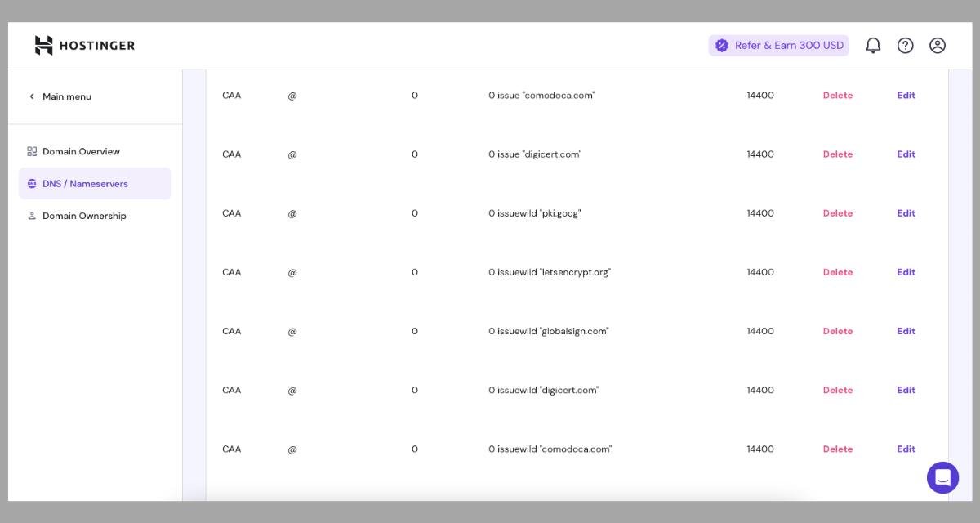Select the text 0 issuewild "digicert.com"
980x523 pixels.
point(543,390)
